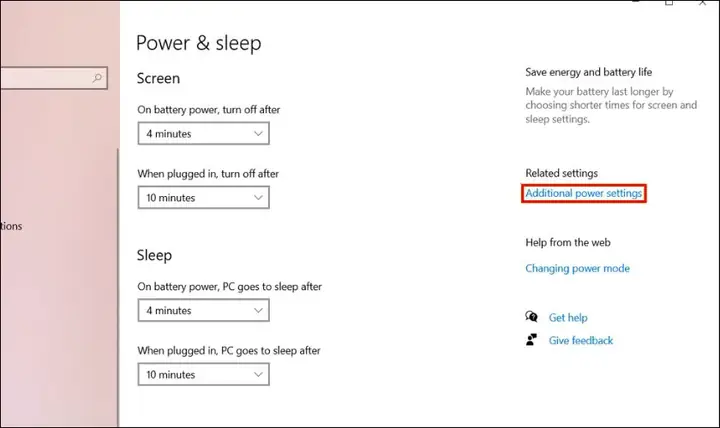Click the sidebar vertical scrollbar

coord(118,285)
